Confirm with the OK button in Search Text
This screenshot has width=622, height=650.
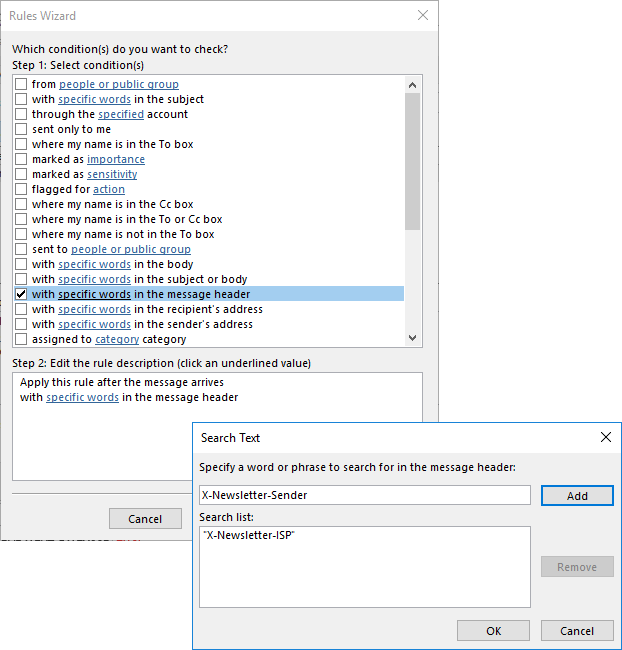[x=493, y=631]
